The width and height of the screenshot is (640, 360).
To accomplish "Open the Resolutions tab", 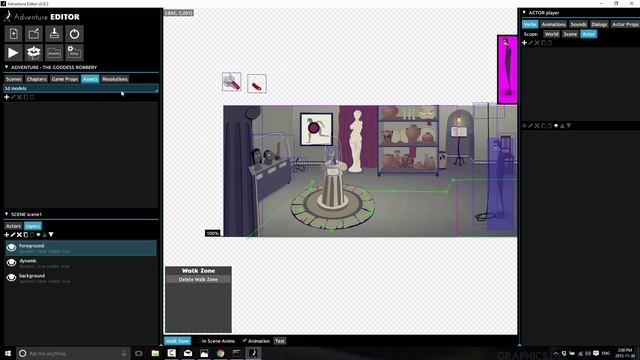I will [x=115, y=79].
